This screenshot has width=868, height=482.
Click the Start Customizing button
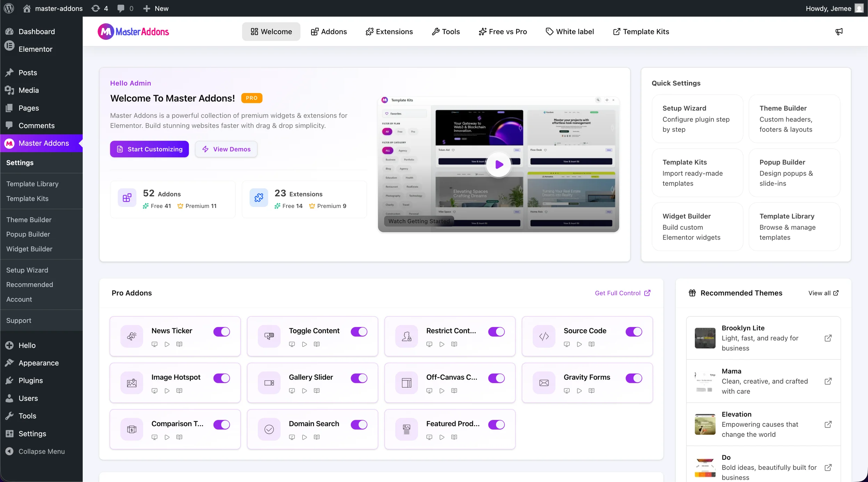click(149, 149)
